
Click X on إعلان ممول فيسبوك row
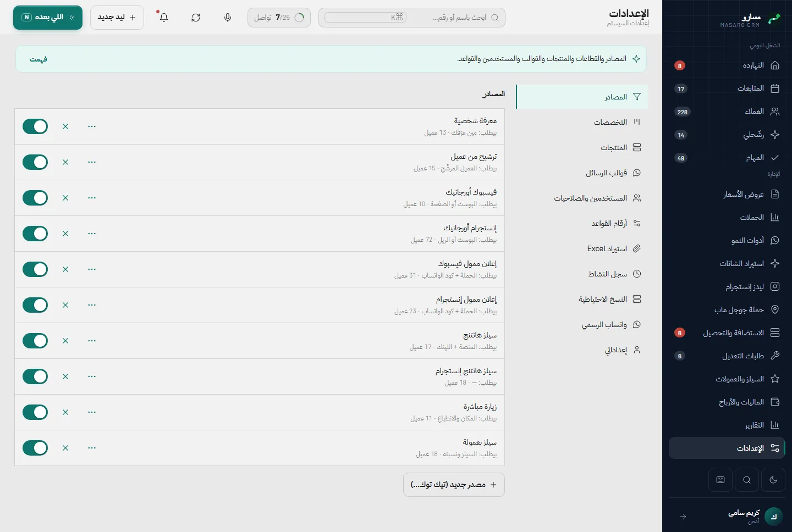[65, 269]
